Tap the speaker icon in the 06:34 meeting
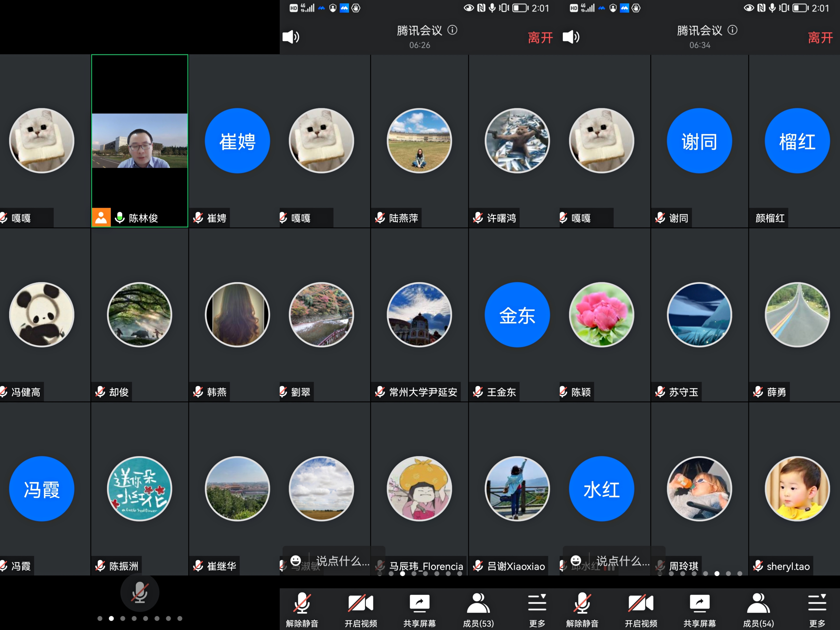 571,37
